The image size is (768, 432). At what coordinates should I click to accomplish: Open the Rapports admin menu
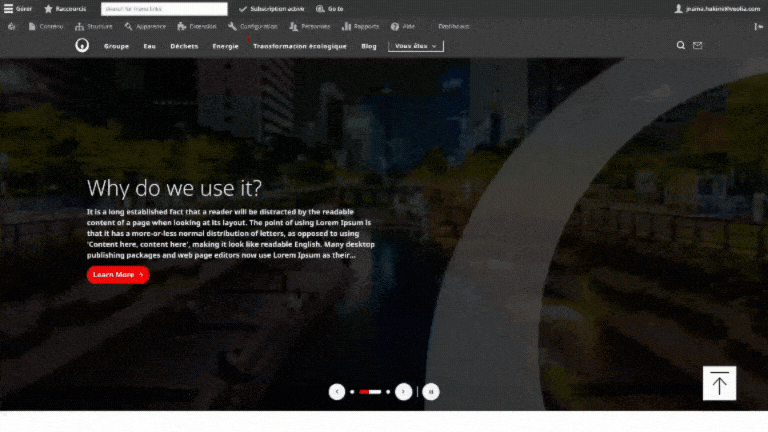360,26
